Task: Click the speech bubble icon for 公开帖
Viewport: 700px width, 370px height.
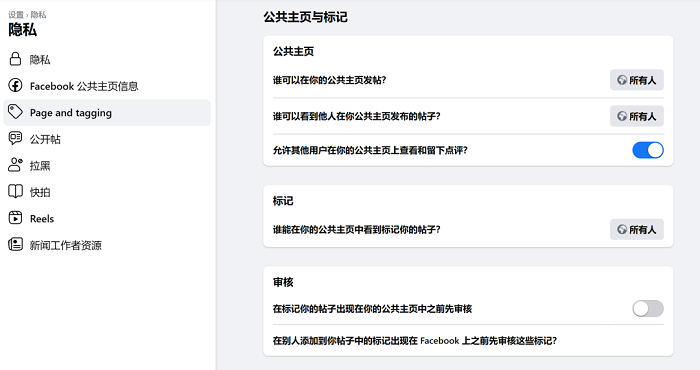Action: click(15, 138)
